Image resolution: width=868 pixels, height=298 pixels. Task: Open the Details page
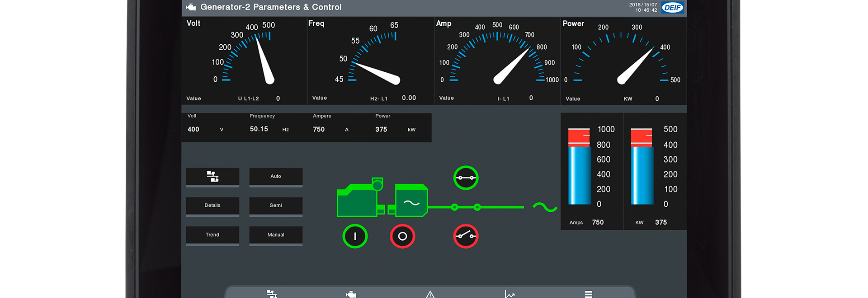[212, 205]
